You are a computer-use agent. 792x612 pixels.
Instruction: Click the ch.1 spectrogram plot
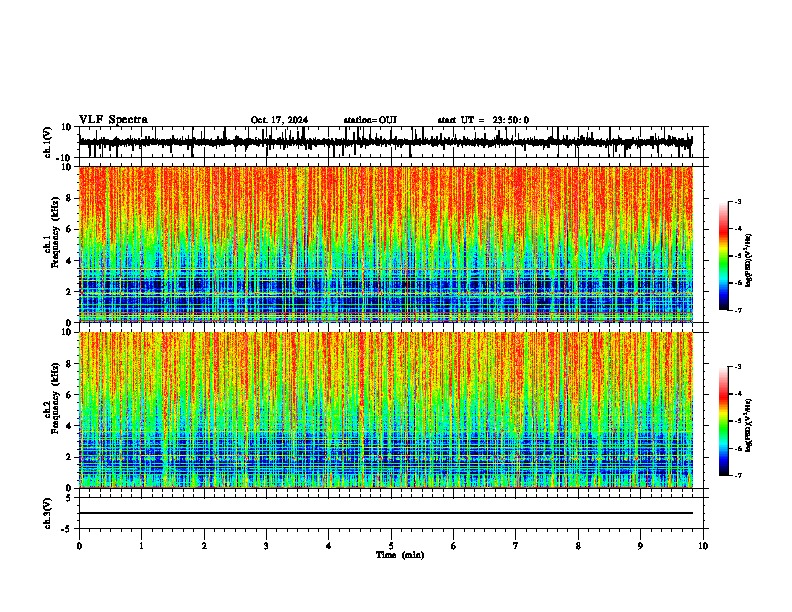pos(386,244)
